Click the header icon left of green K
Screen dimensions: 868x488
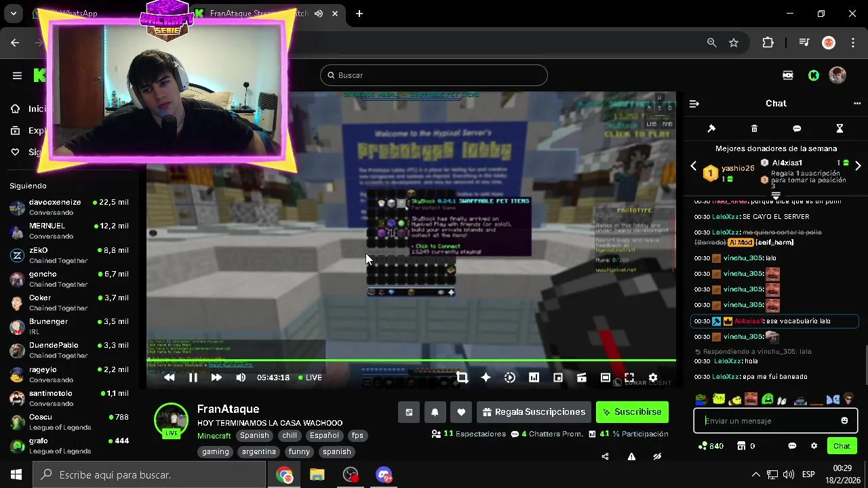click(x=788, y=75)
